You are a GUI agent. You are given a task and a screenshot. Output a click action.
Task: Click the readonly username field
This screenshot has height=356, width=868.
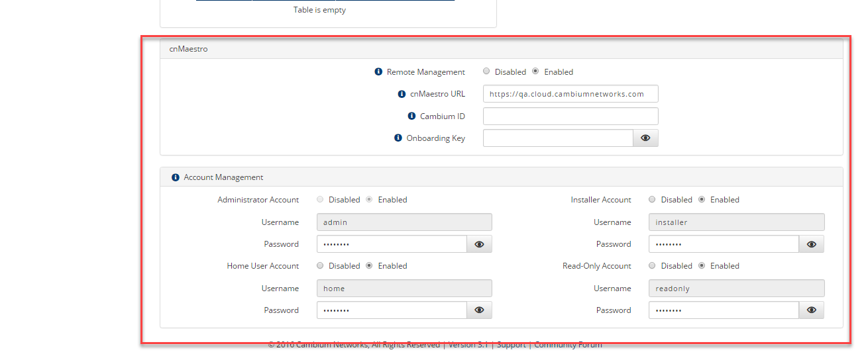737,289
